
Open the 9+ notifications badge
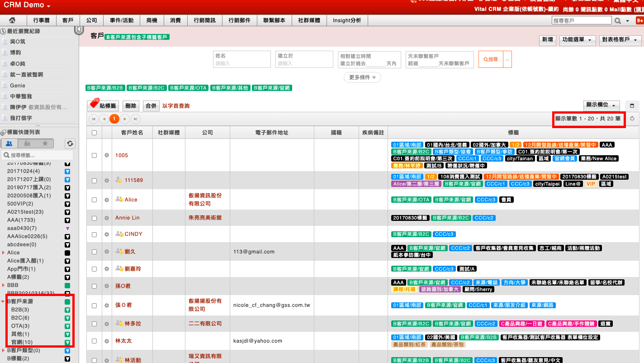click(639, 20)
